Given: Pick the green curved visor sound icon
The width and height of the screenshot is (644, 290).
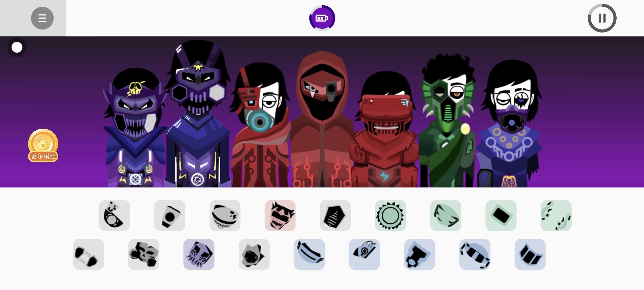Looking at the screenshot, I should [x=446, y=215].
